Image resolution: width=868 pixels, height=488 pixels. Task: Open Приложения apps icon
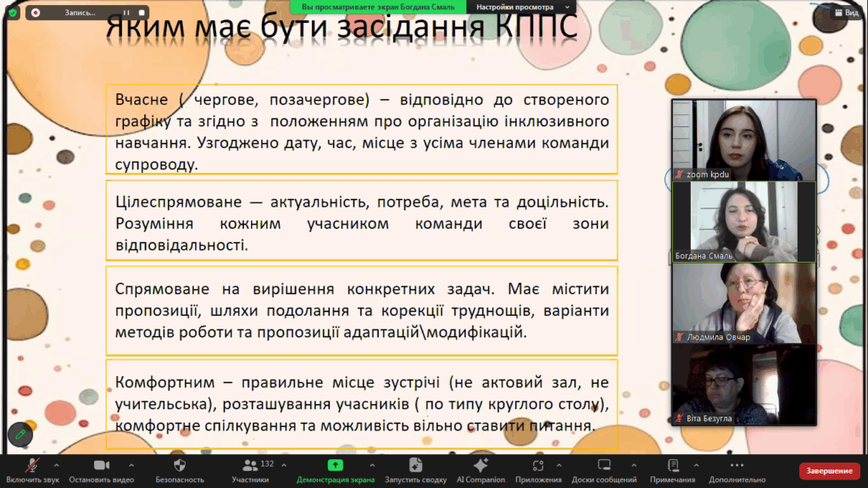coord(536,465)
